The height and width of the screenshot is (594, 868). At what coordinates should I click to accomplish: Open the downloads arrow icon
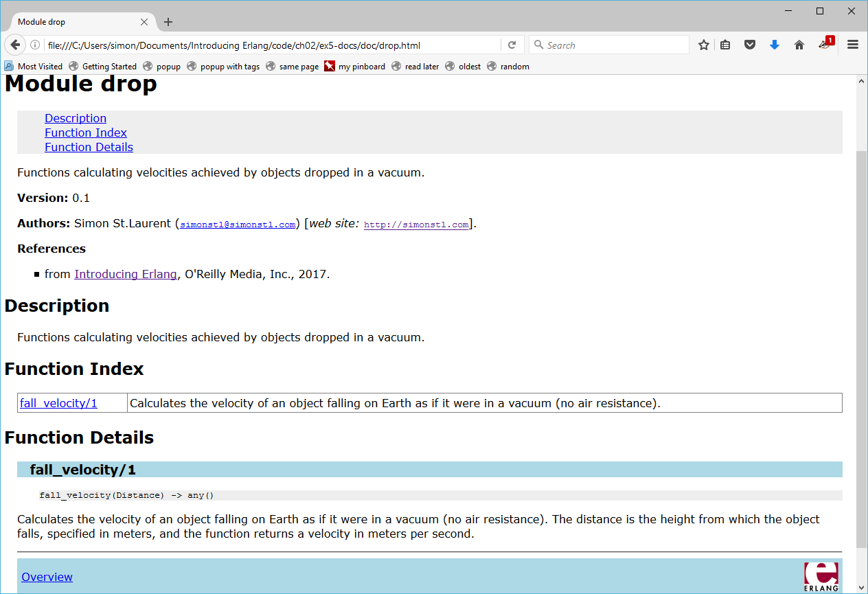coord(775,45)
